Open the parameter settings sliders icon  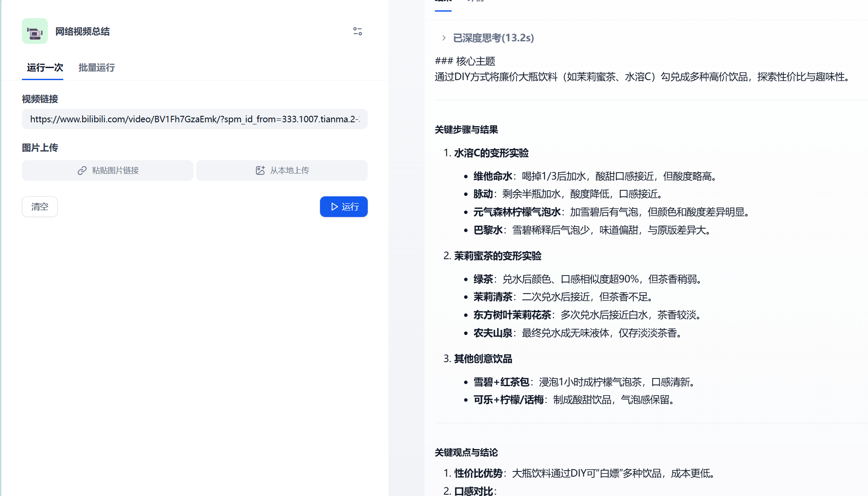click(x=357, y=31)
